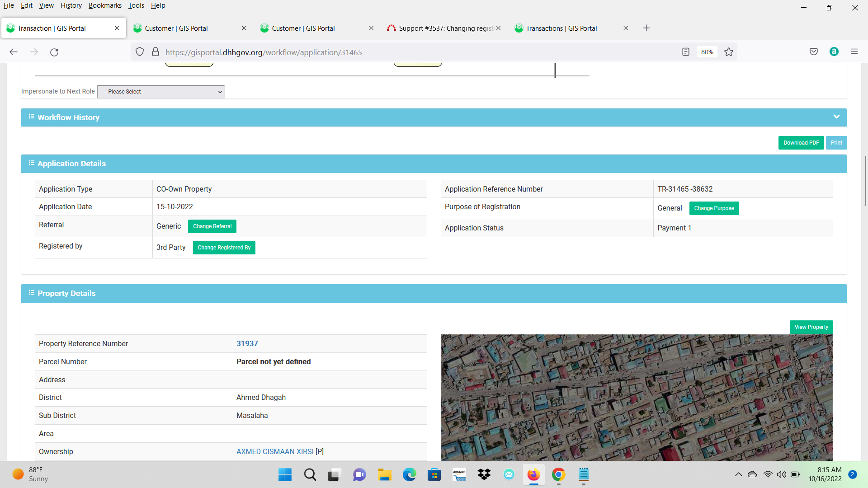Switch to Support #3537 tab
The height and width of the screenshot is (488, 868).
click(445, 28)
